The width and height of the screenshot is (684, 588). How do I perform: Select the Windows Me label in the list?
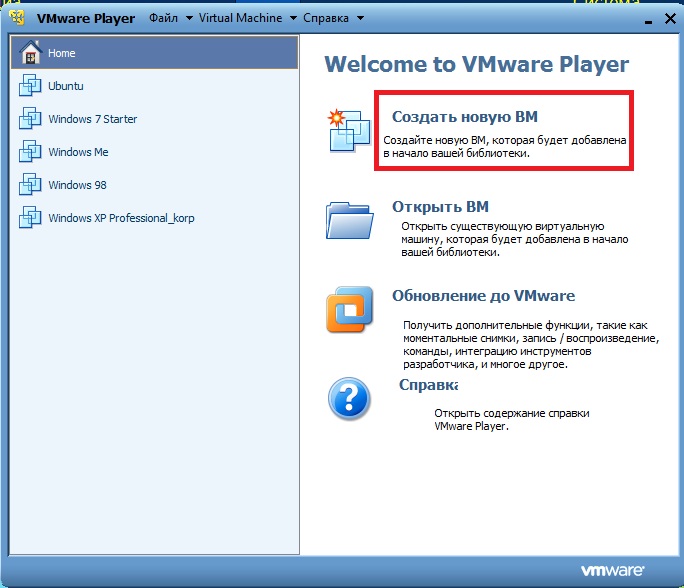[78, 152]
